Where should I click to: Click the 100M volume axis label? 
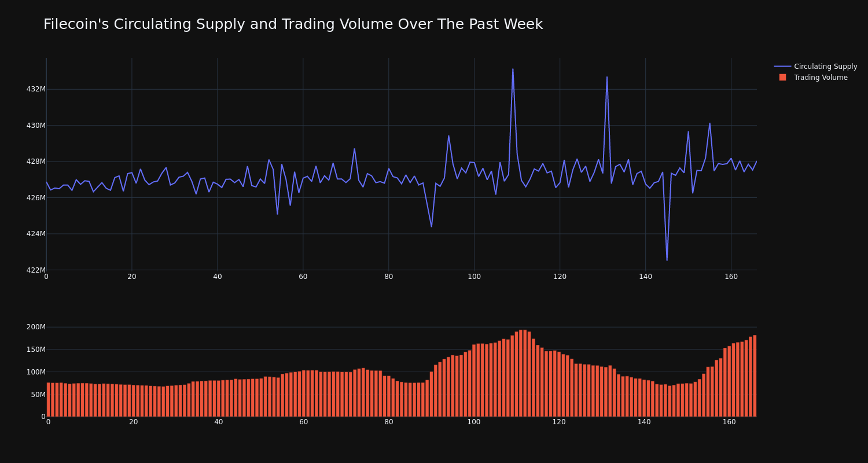coord(36,372)
